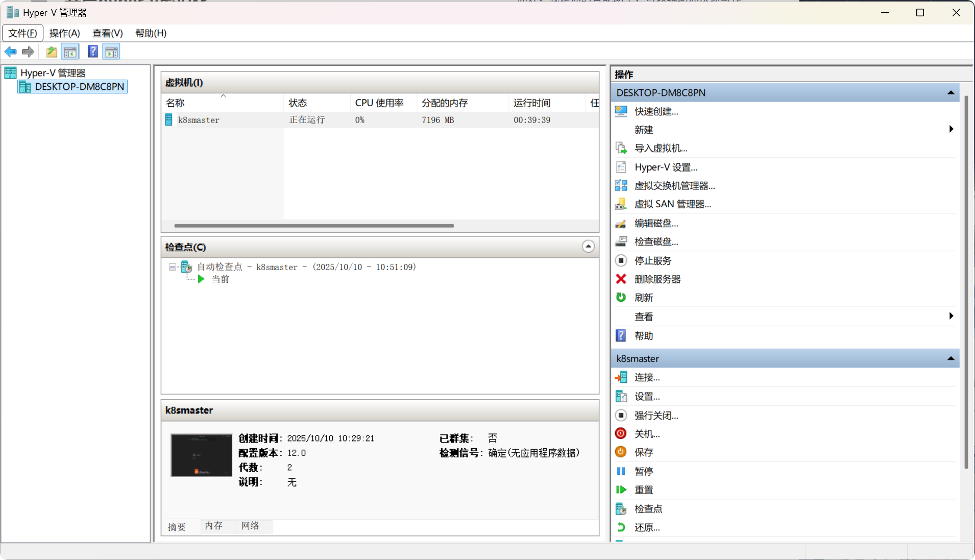Collapse the k8smaster actions section arrow
This screenshot has height=560, width=975.
(950, 358)
